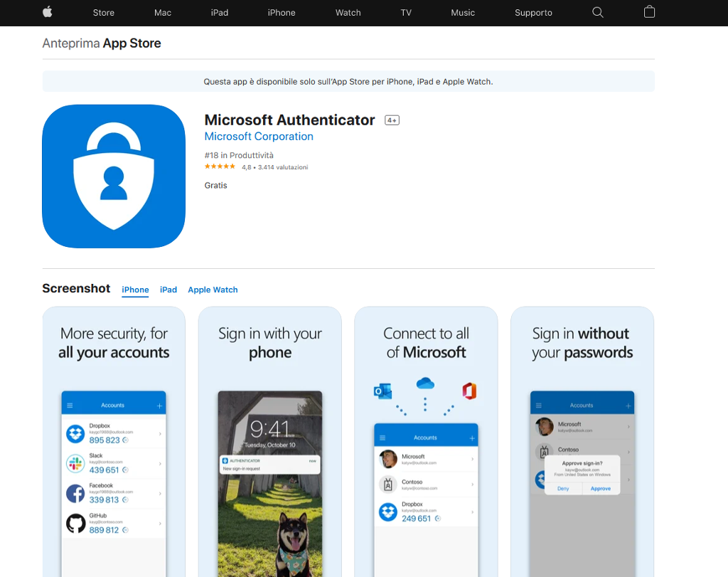Click the Apple logo icon
This screenshot has height=577, width=728.
pos(48,12)
